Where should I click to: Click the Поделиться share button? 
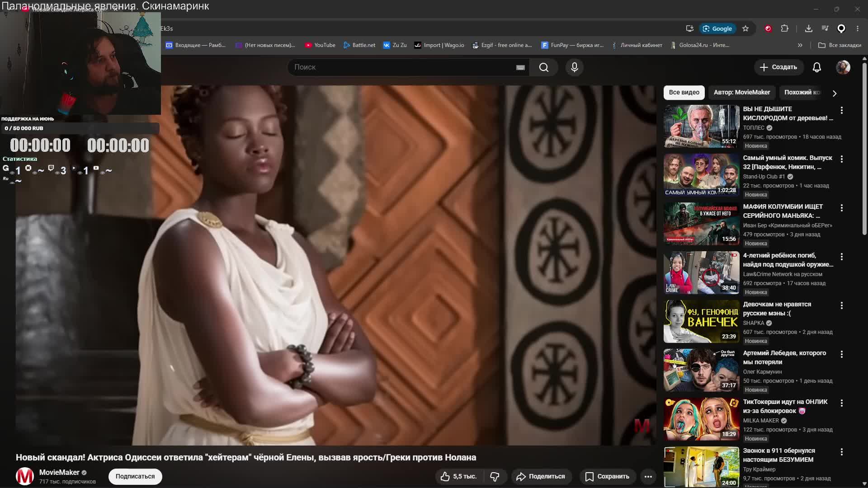tap(541, 477)
